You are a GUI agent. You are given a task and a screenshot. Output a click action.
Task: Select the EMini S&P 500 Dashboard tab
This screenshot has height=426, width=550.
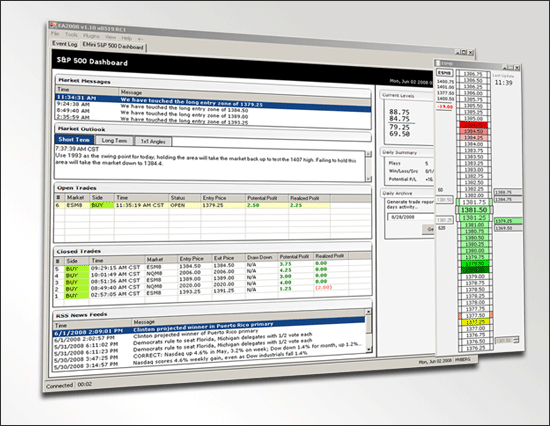coord(113,46)
